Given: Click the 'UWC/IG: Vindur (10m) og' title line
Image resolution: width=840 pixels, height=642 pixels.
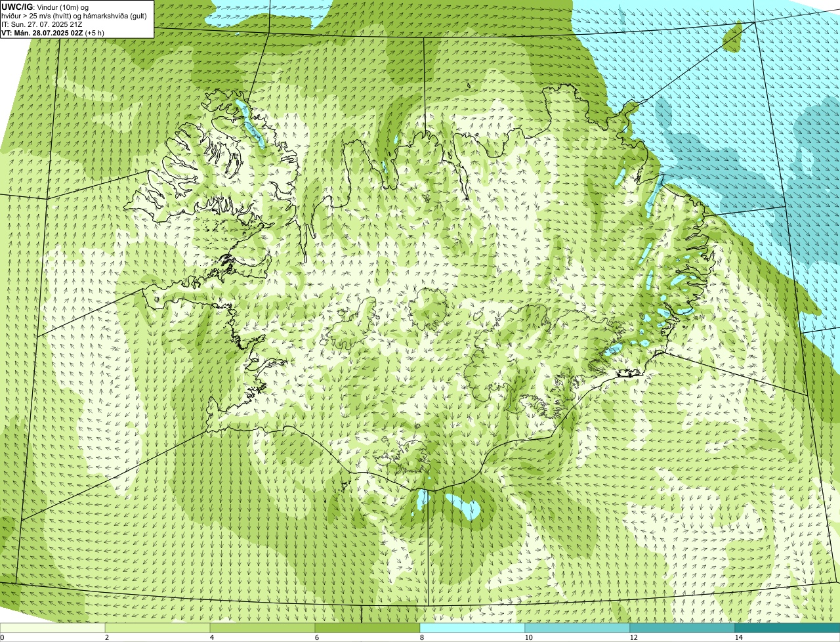Looking at the screenshot, I should click(x=45, y=7).
